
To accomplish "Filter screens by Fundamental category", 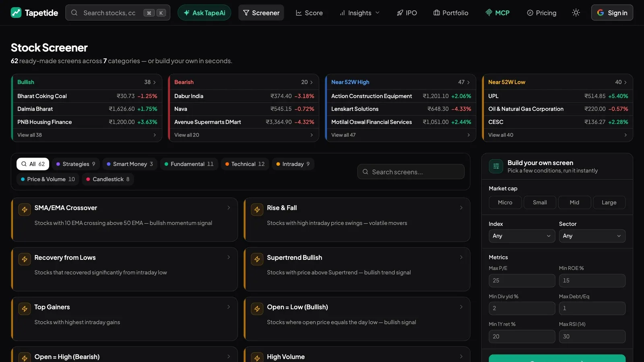I will tap(189, 164).
